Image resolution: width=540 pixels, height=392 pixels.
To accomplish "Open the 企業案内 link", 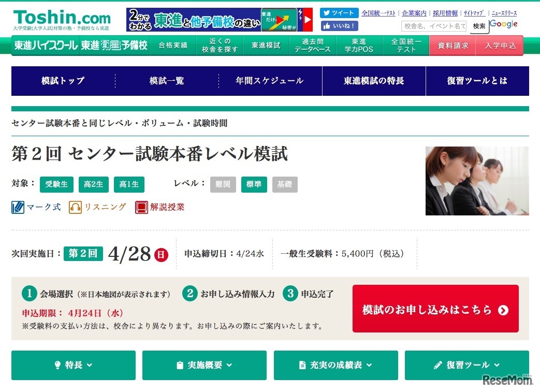I will point(414,13).
